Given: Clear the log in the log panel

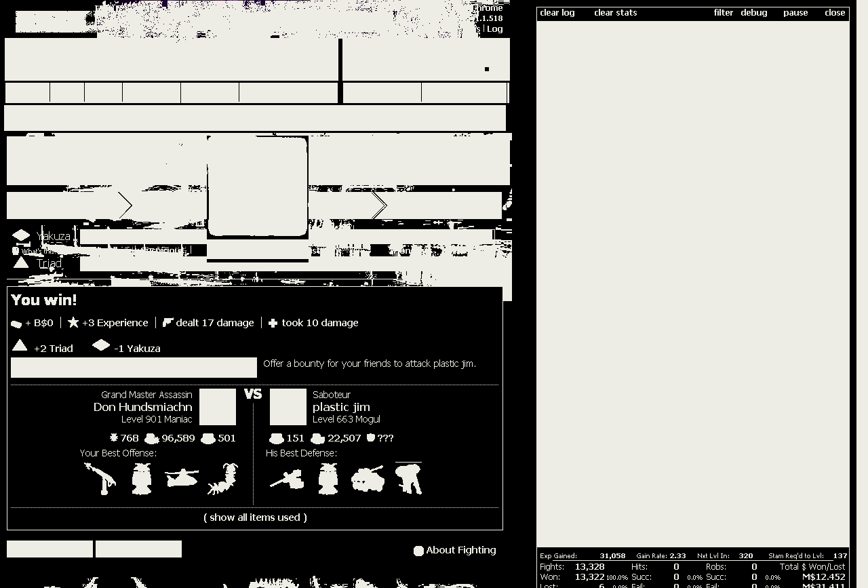Looking at the screenshot, I should coord(557,13).
